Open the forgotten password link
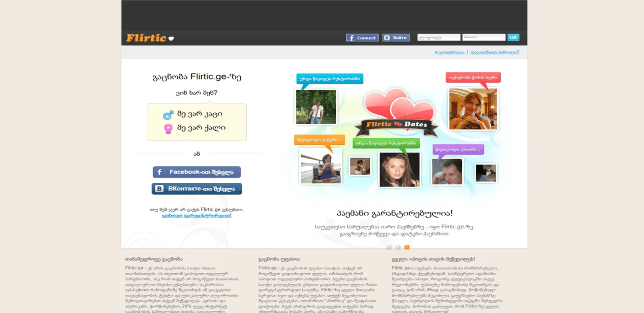 coord(495,52)
